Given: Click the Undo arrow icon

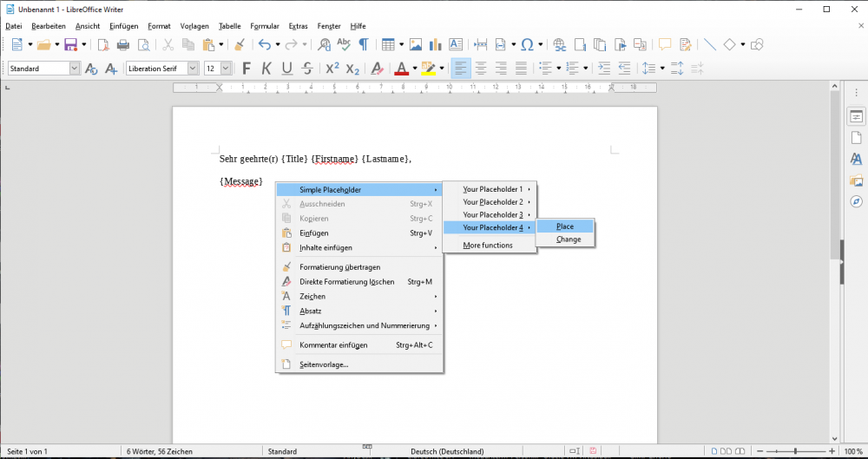Looking at the screenshot, I should tap(265, 45).
